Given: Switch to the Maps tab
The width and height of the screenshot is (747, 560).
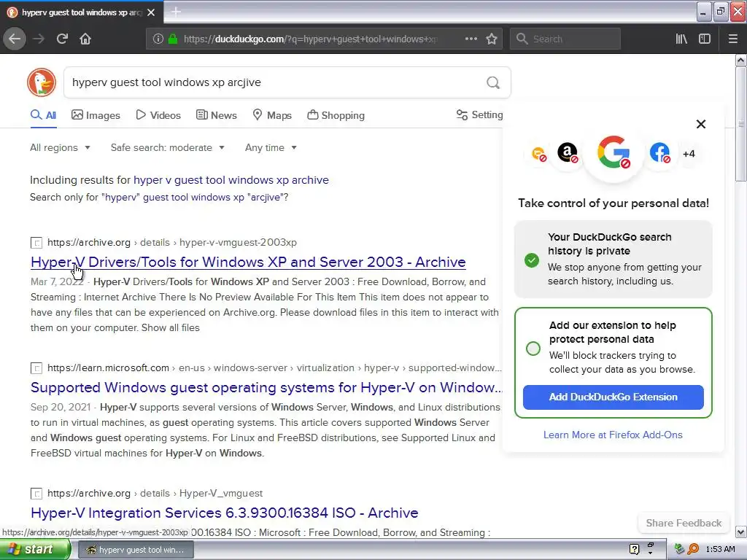Looking at the screenshot, I should coord(272,115).
